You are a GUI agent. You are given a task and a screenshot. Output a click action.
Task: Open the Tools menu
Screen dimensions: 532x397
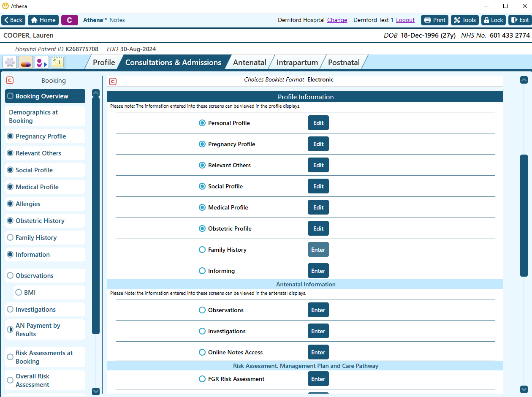coord(465,20)
